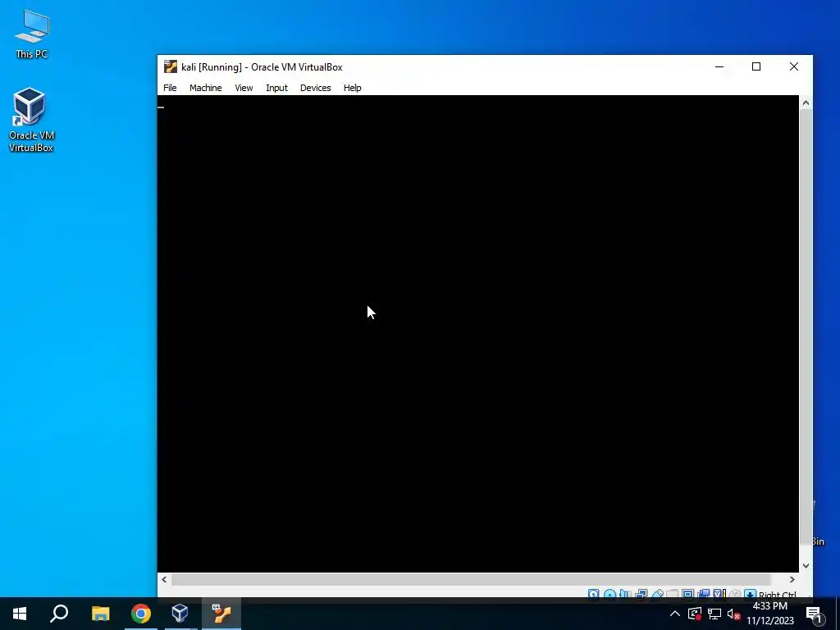Maximize the kali VirtualBox window
The height and width of the screenshot is (630, 840).
coord(756,67)
